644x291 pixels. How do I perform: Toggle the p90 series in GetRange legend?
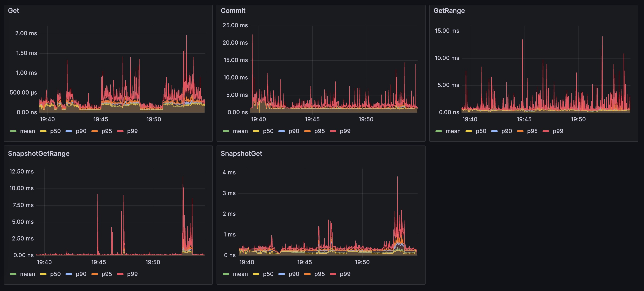pos(507,131)
